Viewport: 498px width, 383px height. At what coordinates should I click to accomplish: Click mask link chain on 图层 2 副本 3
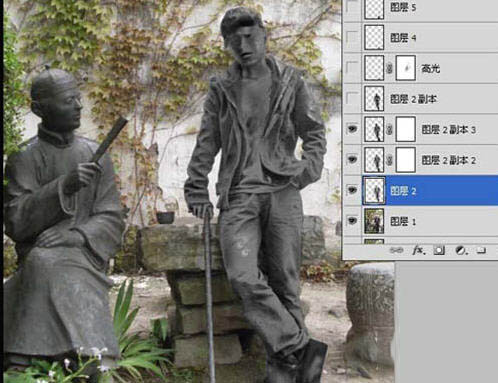[x=389, y=130]
